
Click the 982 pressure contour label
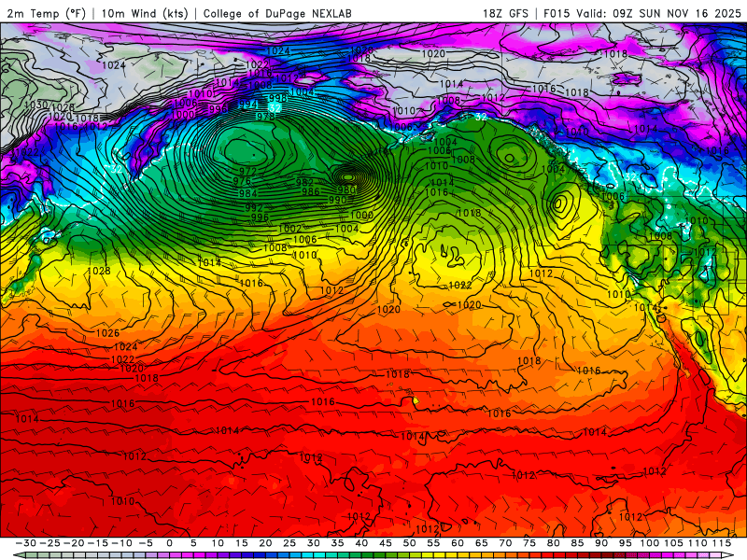click(x=304, y=182)
